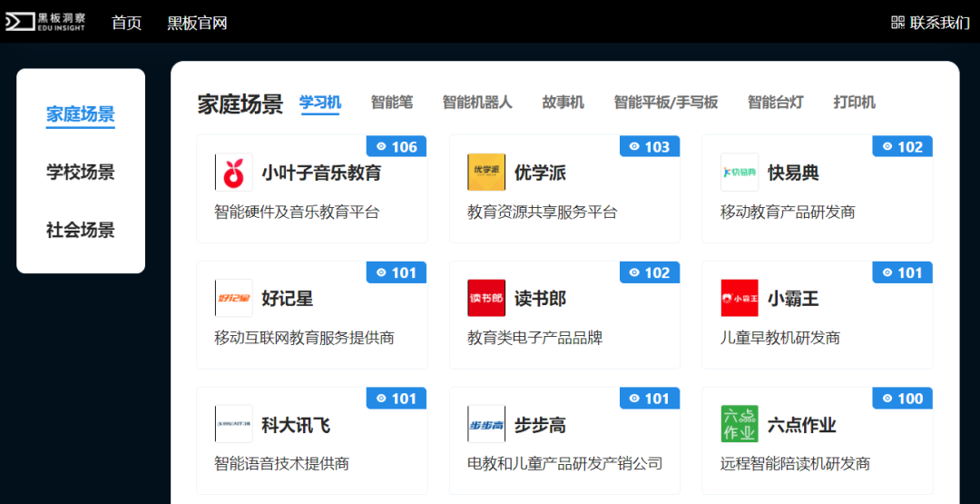Open the 科大讯飞 company name
980x504 pixels.
[296, 425]
